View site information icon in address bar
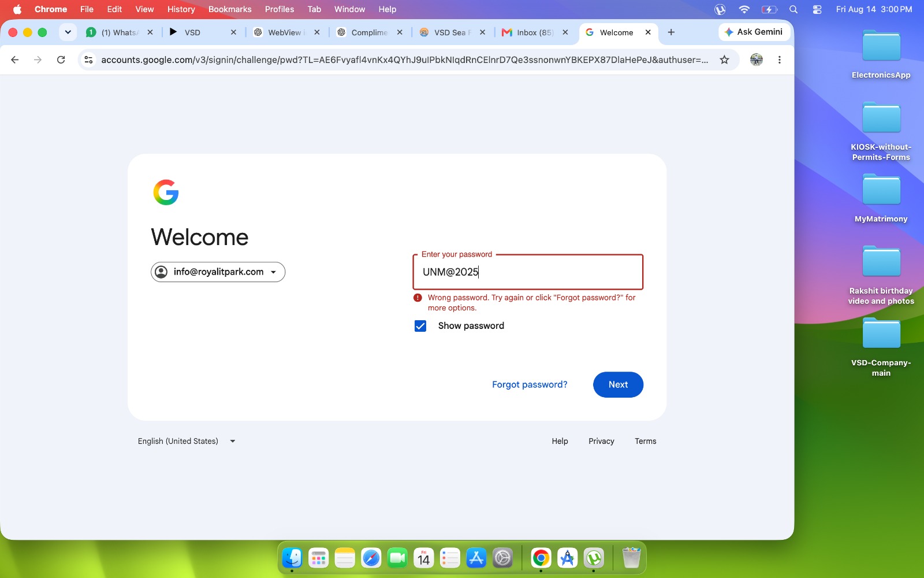924x578 pixels. click(x=88, y=60)
